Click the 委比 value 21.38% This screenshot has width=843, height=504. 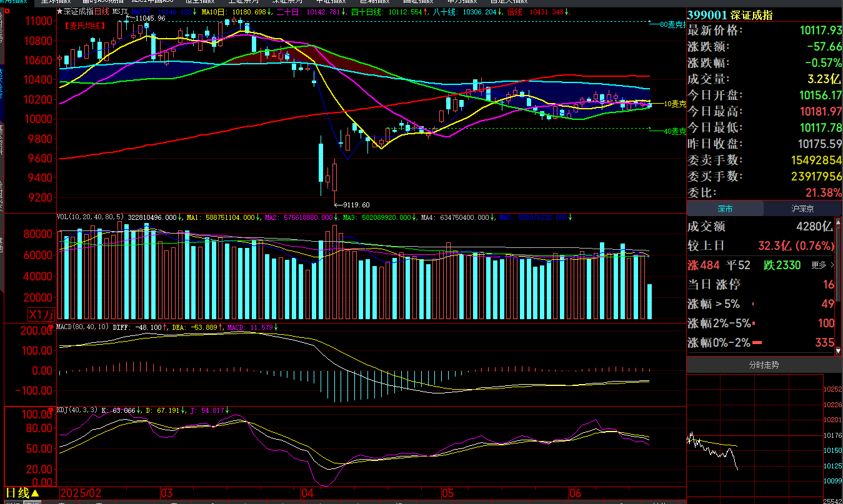tap(824, 193)
